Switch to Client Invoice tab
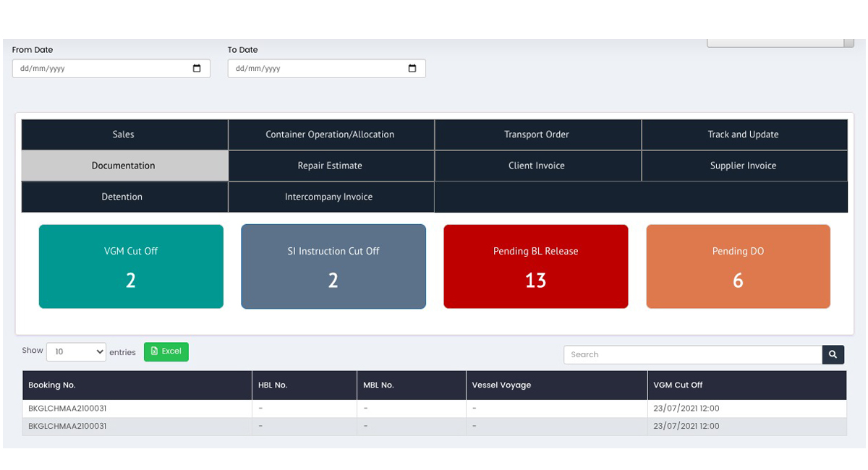 point(537,166)
